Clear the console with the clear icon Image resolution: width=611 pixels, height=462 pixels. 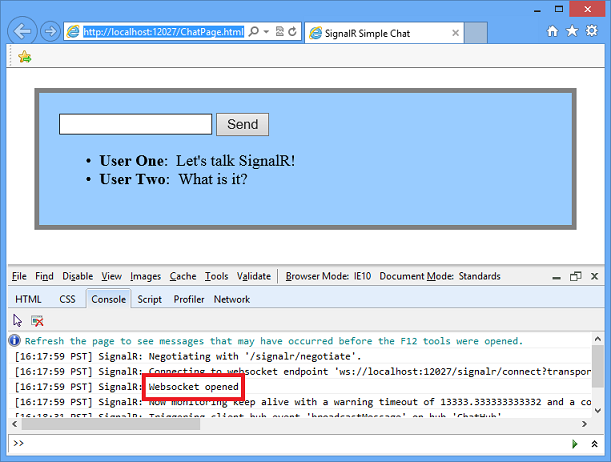point(37,320)
